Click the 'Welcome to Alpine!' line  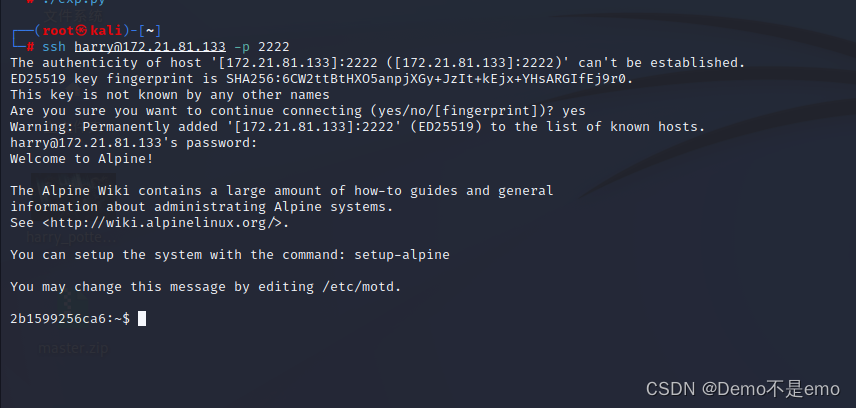[x=82, y=159]
